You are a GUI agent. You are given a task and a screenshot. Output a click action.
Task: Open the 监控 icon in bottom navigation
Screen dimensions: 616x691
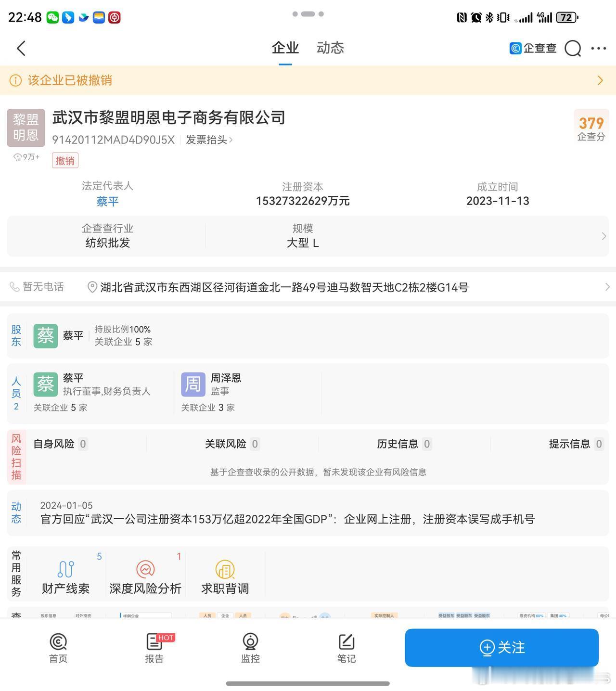[x=250, y=648]
